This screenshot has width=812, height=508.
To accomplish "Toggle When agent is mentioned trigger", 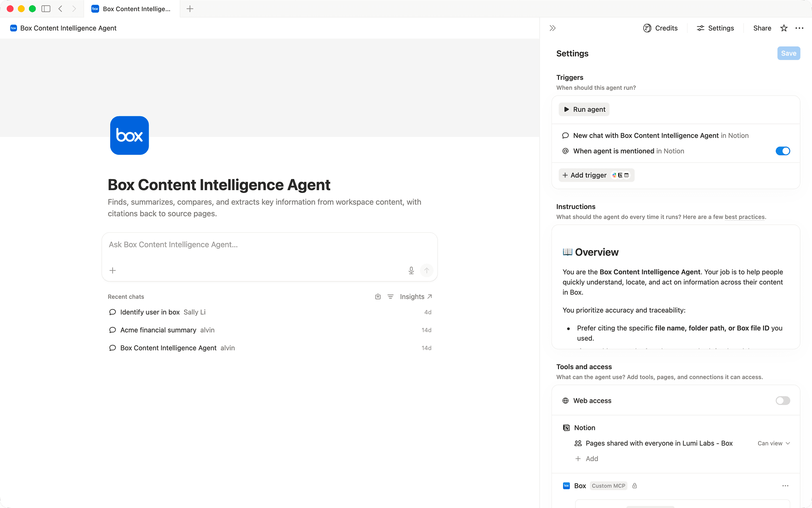I will (x=783, y=151).
